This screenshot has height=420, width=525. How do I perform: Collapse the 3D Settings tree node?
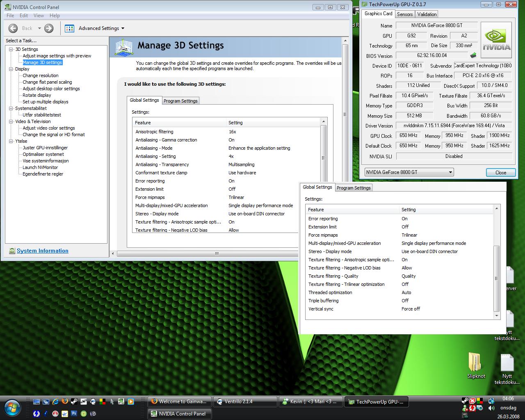pyautogui.click(x=11, y=49)
